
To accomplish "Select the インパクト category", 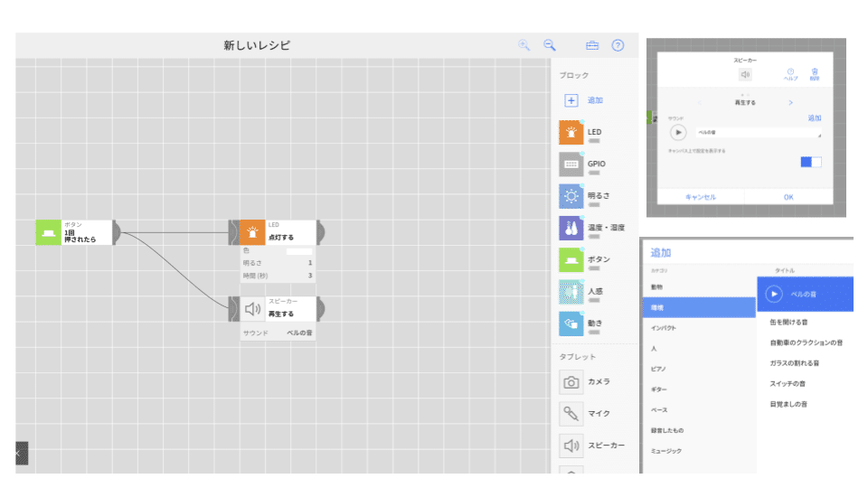I will [x=699, y=328].
